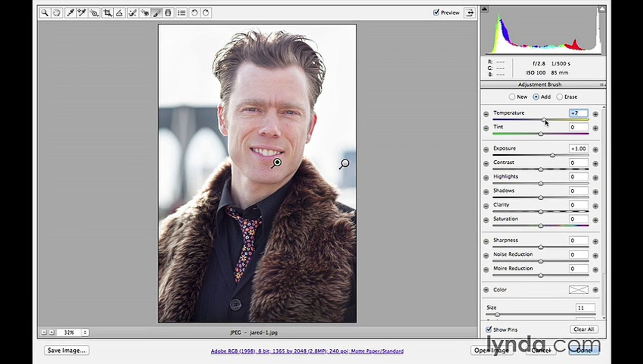
Task: Decrease Noise Reduction with minus icon
Action: 486,256
